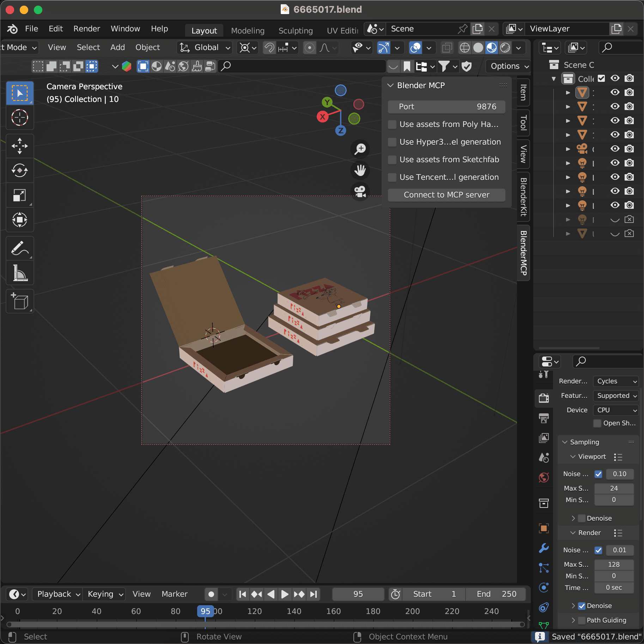Enable Use assets from Poly Haven checkbox
The image size is (644, 644).
coord(392,124)
